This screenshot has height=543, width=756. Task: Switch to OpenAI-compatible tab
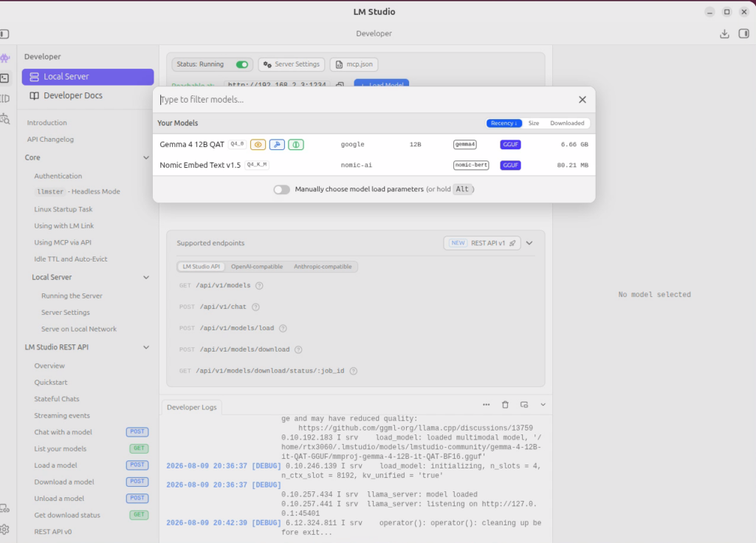[256, 267]
